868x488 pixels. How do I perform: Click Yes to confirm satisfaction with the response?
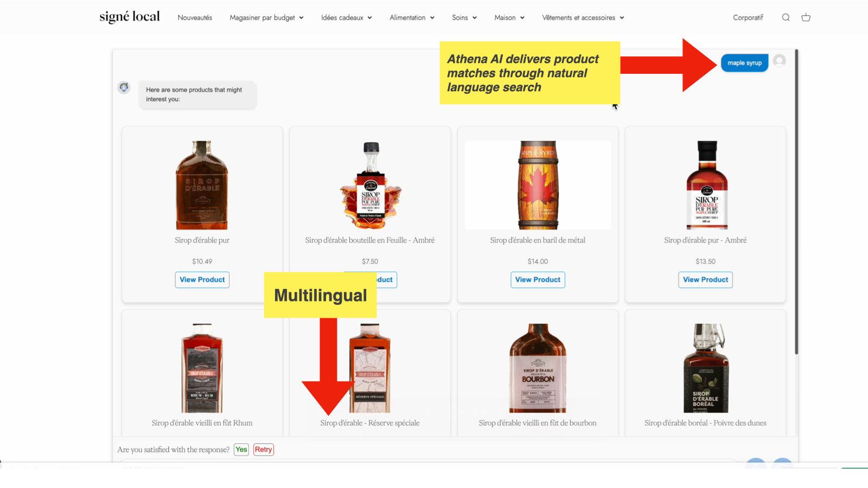click(x=241, y=450)
